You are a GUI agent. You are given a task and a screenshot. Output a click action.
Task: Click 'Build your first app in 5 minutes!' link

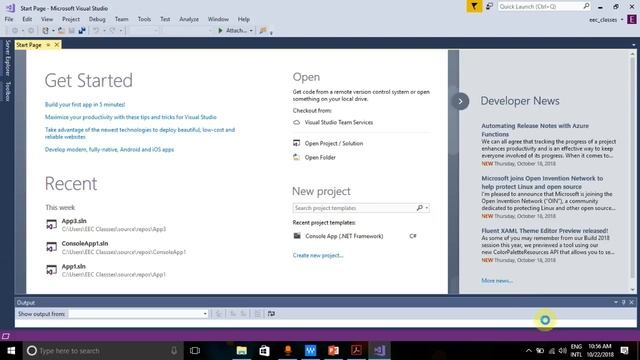[85, 104]
